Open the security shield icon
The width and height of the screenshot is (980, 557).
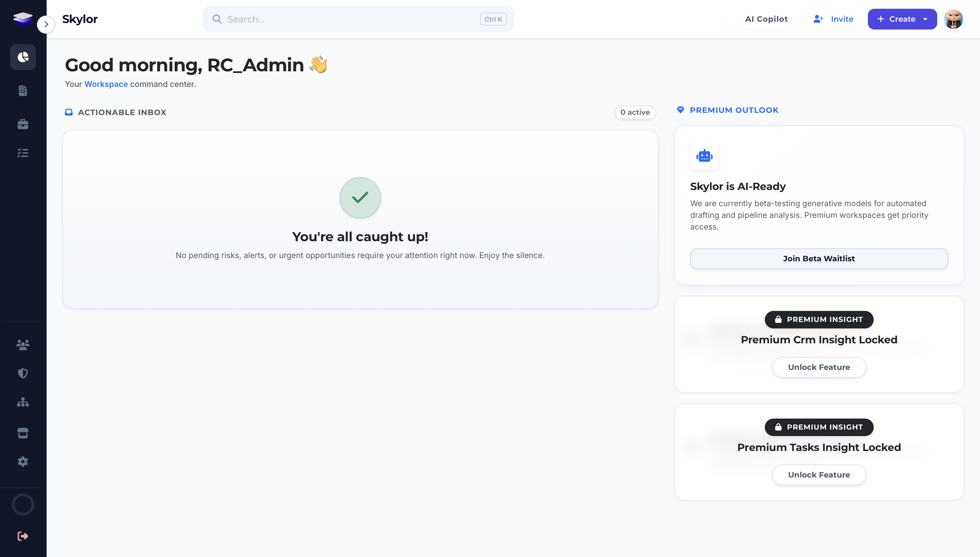point(23,373)
